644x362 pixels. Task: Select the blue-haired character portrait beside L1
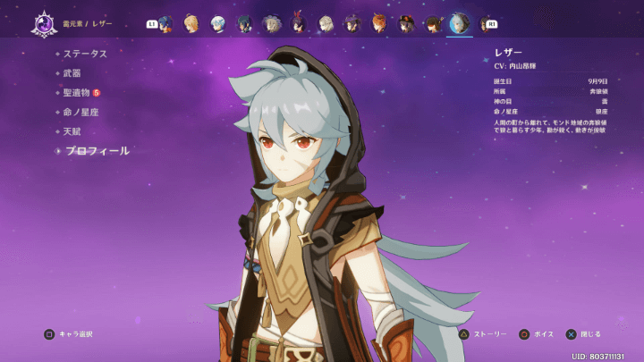(165, 24)
